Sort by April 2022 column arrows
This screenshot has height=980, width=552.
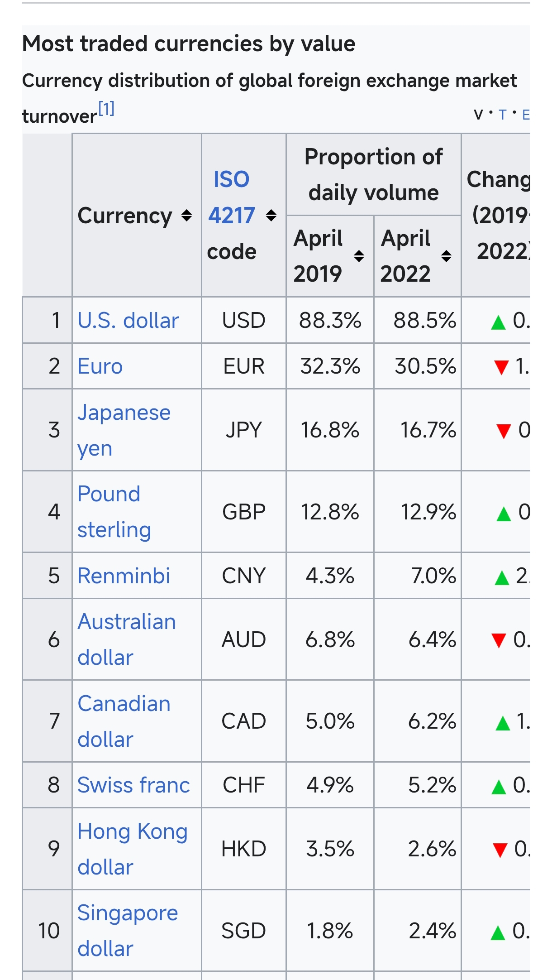[x=446, y=256]
